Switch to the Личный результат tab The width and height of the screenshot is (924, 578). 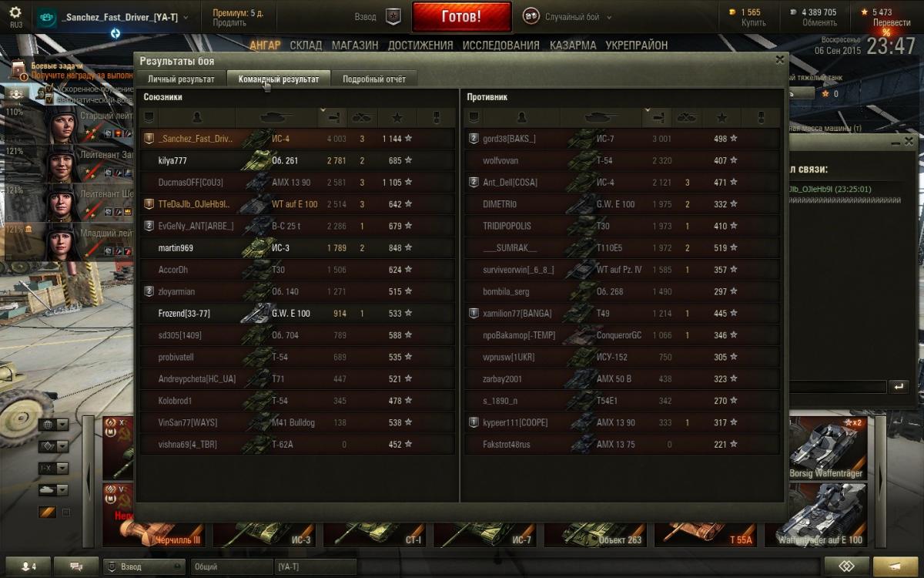182,79
